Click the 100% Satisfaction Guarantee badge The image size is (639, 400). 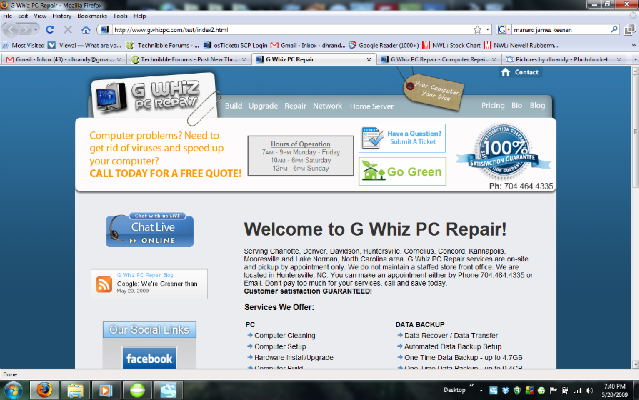(504, 152)
